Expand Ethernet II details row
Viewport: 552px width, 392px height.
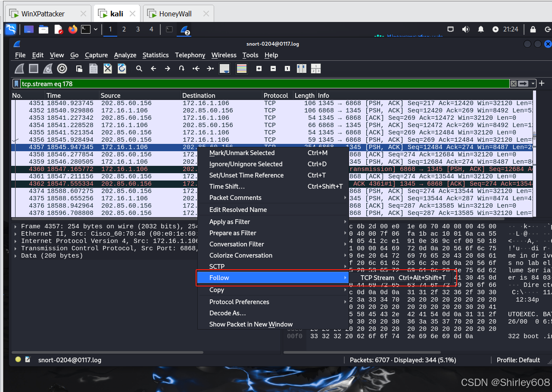[x=16, y=234]
